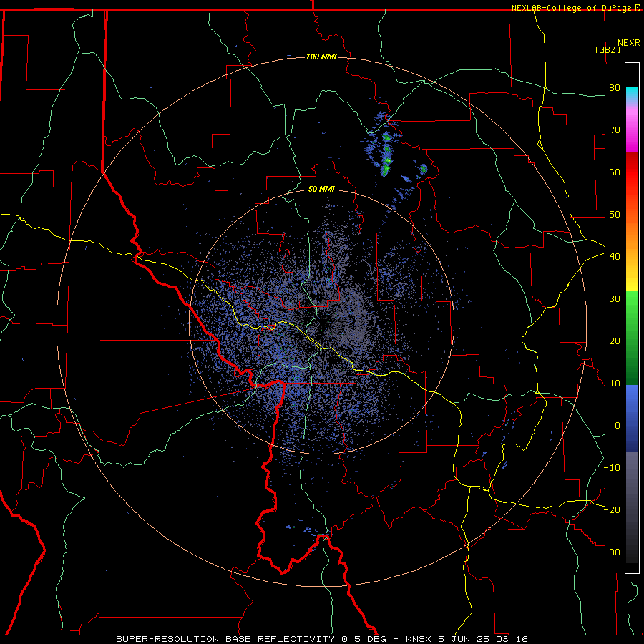Click the 0 value on the dBZ scale

[x=618, y=426]
